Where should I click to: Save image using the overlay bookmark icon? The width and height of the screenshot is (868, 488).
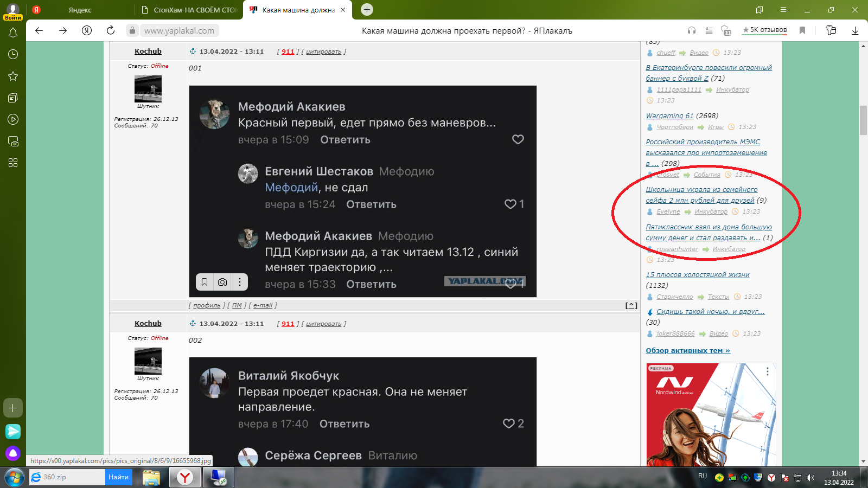tap(205, 282)
